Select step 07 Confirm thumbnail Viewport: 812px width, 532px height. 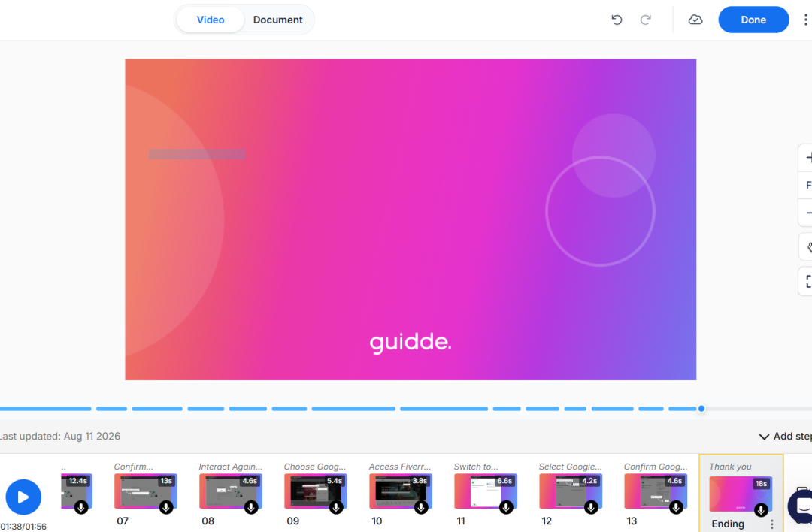[x=146, y=491]
